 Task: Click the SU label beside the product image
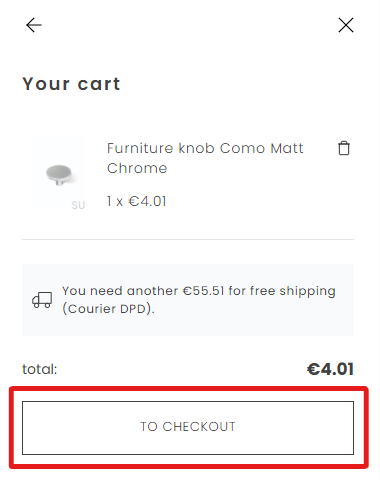(78, 205)
